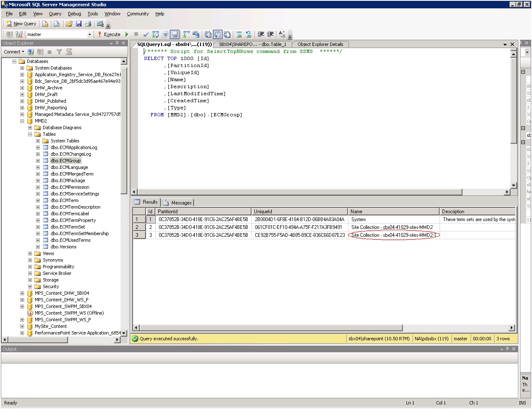
Task: Toggle the SQLCMD Mode icon
Action: pyautogui.click(x=165, y=34)
